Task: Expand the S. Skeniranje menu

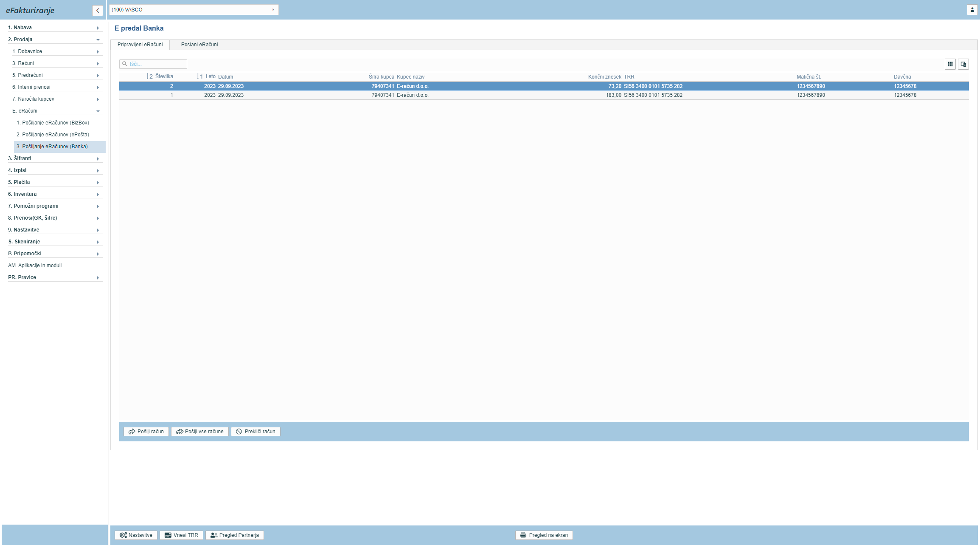Action: click(55, 242)
